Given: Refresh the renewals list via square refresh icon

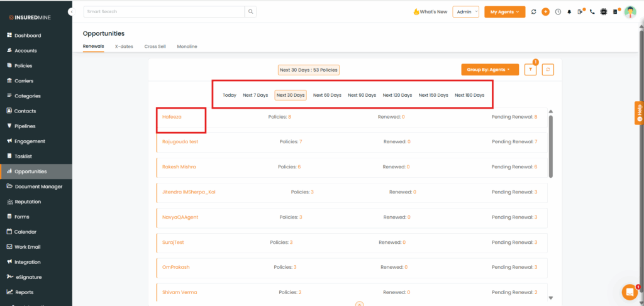Looking at the screenshot, I should [x=548, y=70].
